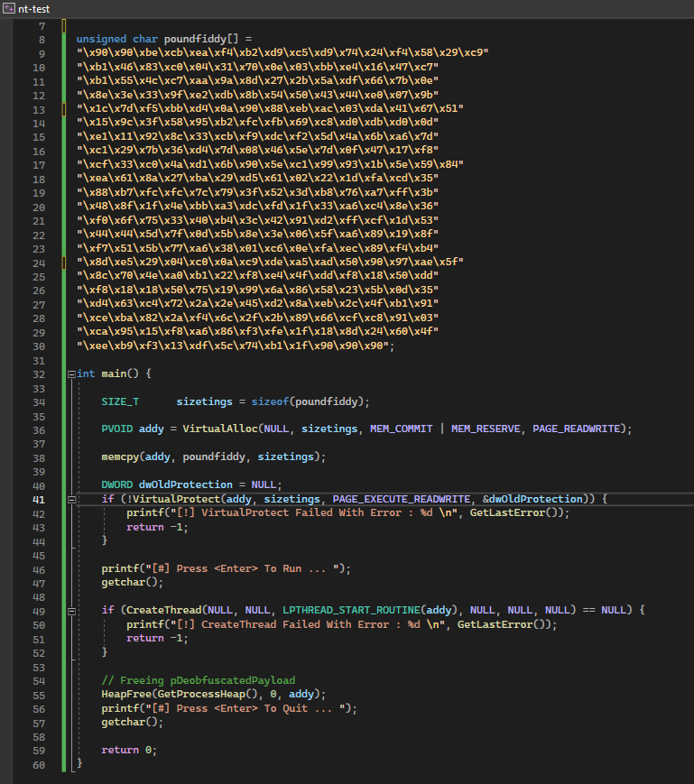Click 'getchar();' on line 47
Screen dimensions: 694x784
[x=133, y=582]
